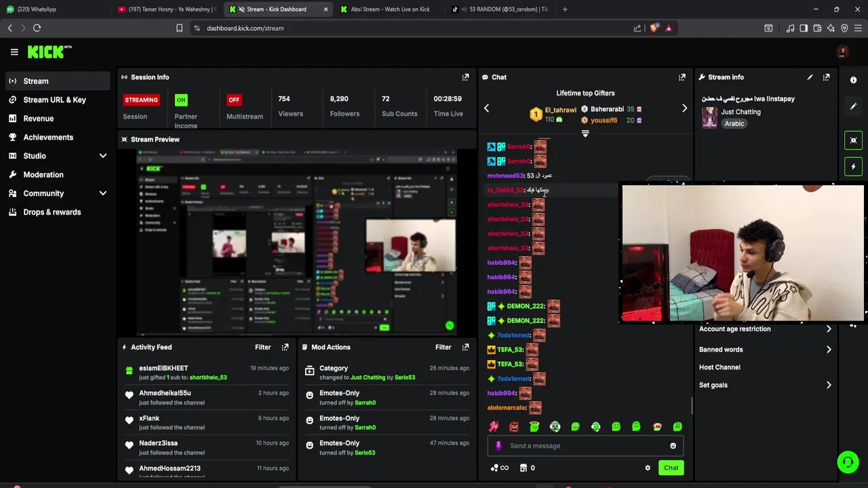Viewport: 868px width, 488px height.
Task: Insert the red angry face emote
Action: coord(514,426)
